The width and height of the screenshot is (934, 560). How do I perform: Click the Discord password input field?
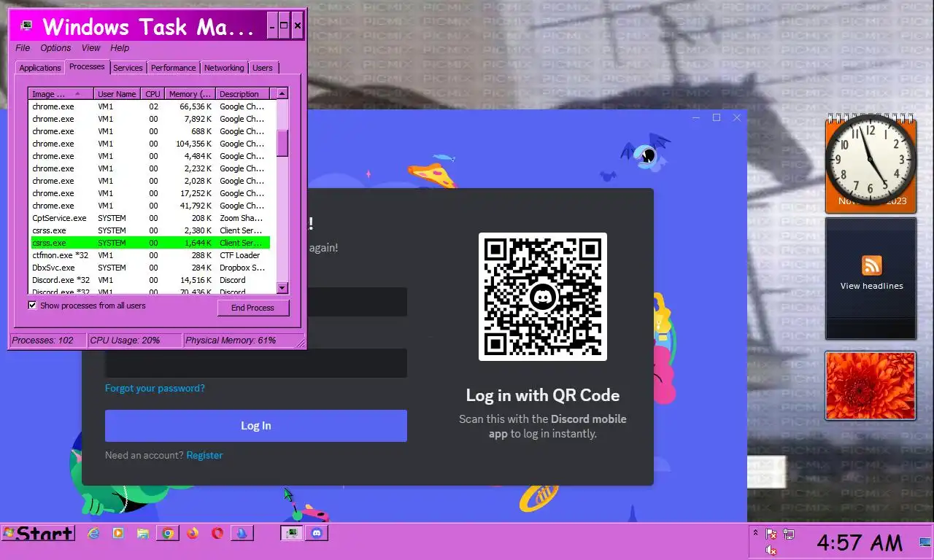click(256, 363)
